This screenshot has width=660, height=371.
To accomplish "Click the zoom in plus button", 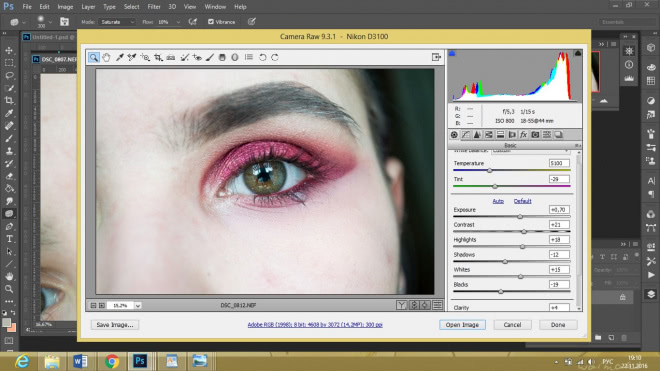I will click(x=102, y=305).
